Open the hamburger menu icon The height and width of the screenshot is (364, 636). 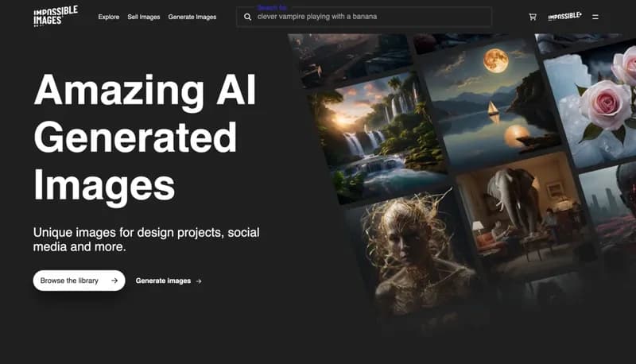[x=595, y=17]
